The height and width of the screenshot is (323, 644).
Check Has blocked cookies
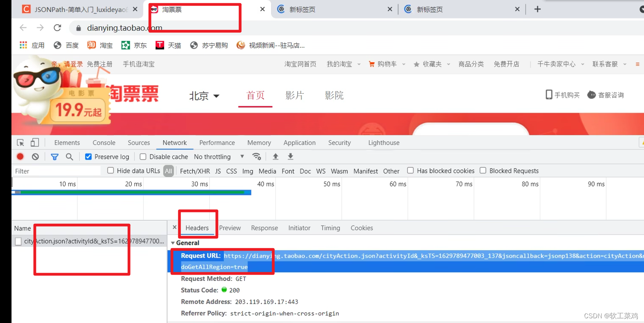pyautogui.click(x=410, y=170)
